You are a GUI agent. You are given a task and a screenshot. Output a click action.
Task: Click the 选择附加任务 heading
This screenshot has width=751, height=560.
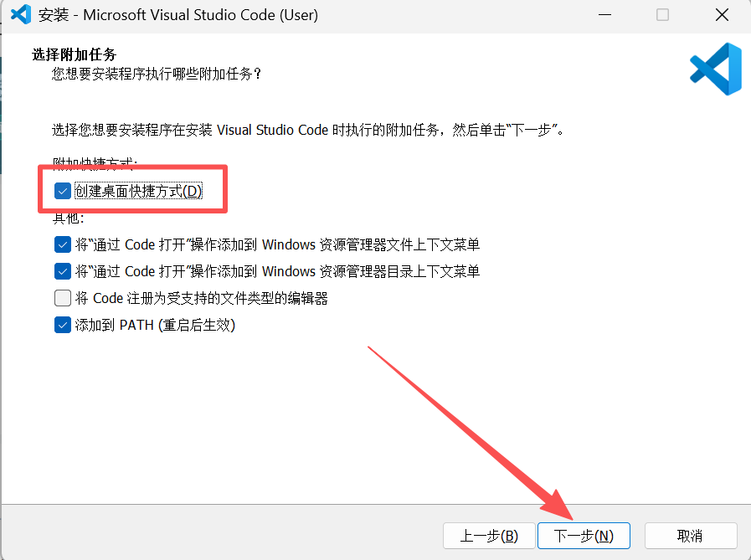click(x=75, y=54)
